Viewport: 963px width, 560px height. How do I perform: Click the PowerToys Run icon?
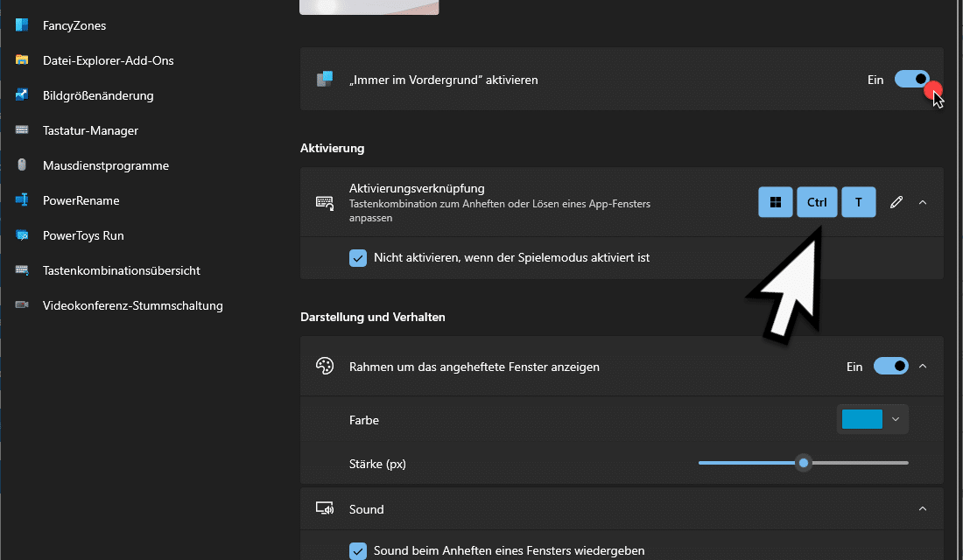click(22, 235)
